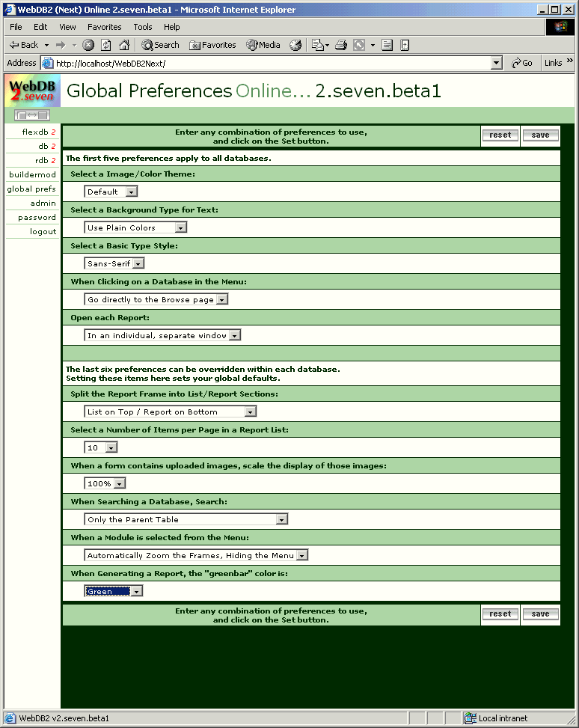
Task: Open the db 2 sidebar link
Action: (47, 146)
